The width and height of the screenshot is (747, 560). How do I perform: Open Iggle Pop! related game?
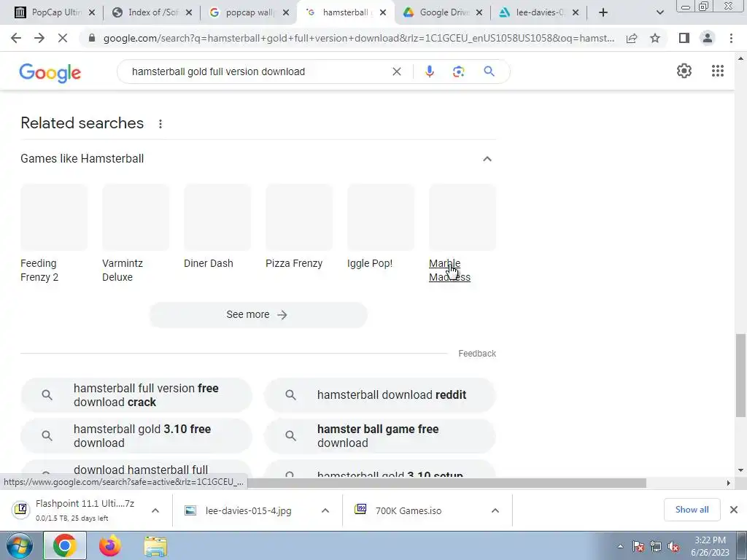click(370, 263)
